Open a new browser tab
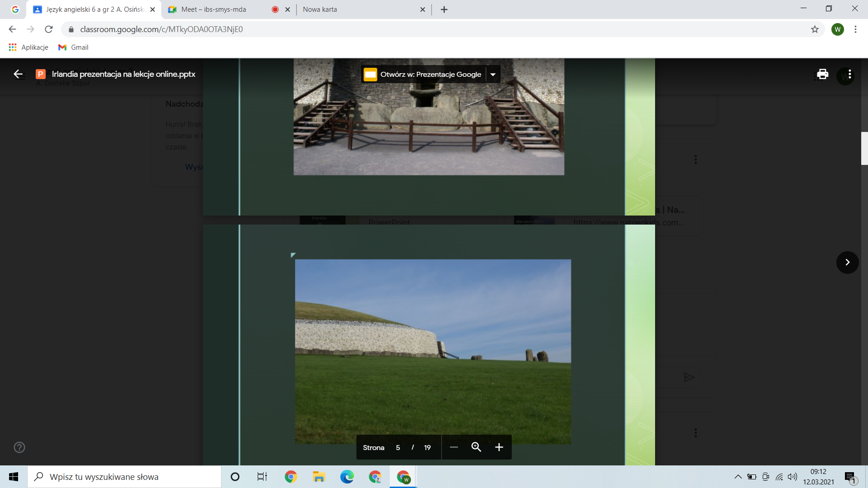868x488 pixels. (x=444, y=9)
